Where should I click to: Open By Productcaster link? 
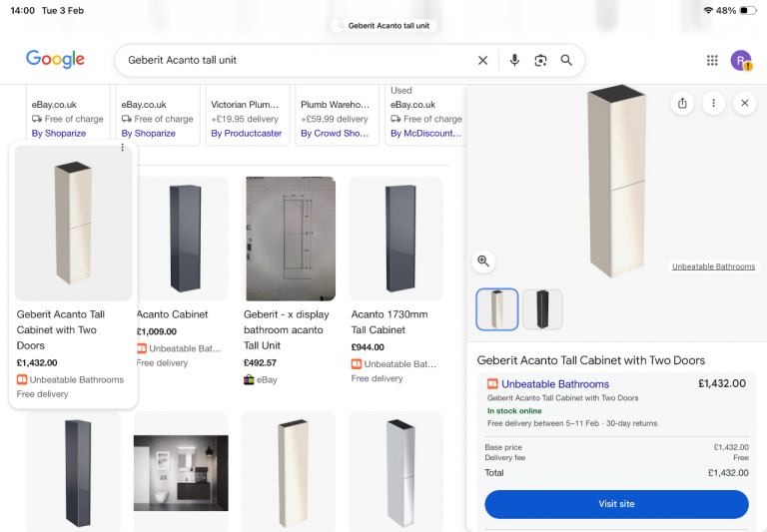(x=247, y=133)
